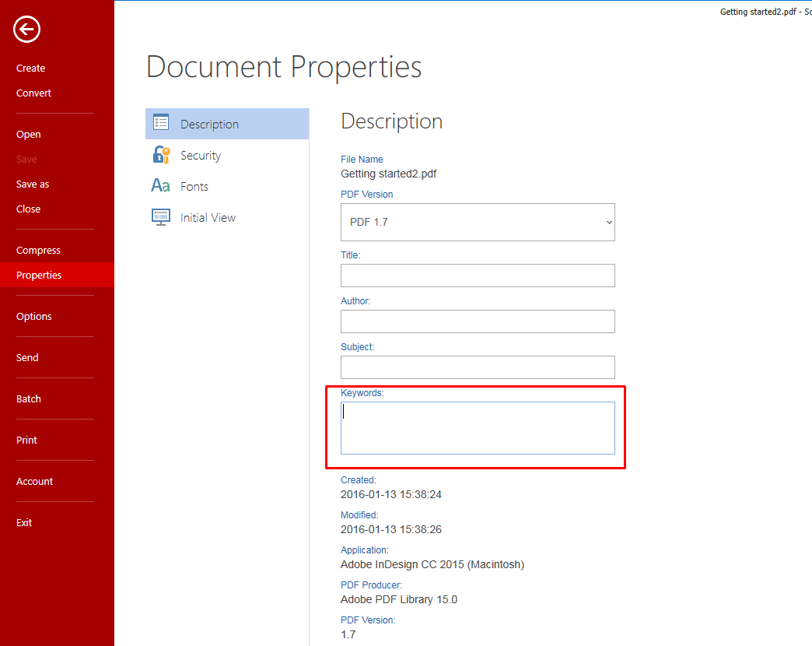Click the Security padlock icon
The height and width of the screenshot is (646, 812).
click(160, 155)
